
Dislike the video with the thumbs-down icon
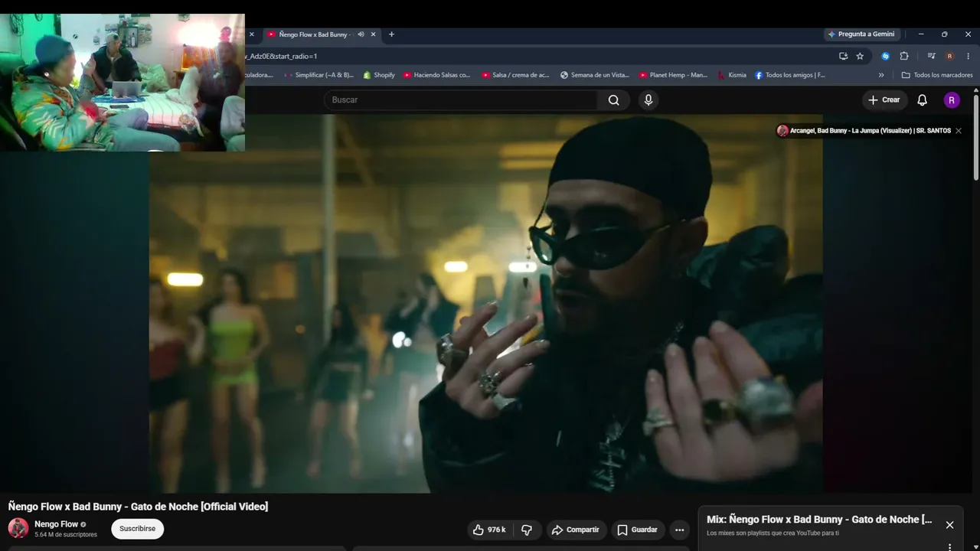[527, 530]
